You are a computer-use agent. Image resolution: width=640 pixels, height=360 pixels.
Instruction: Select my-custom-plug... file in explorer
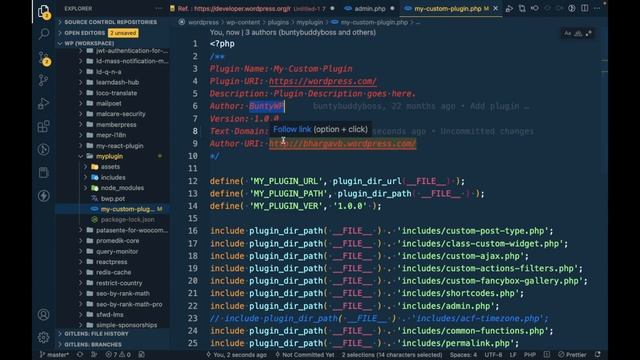coord(127,209)
